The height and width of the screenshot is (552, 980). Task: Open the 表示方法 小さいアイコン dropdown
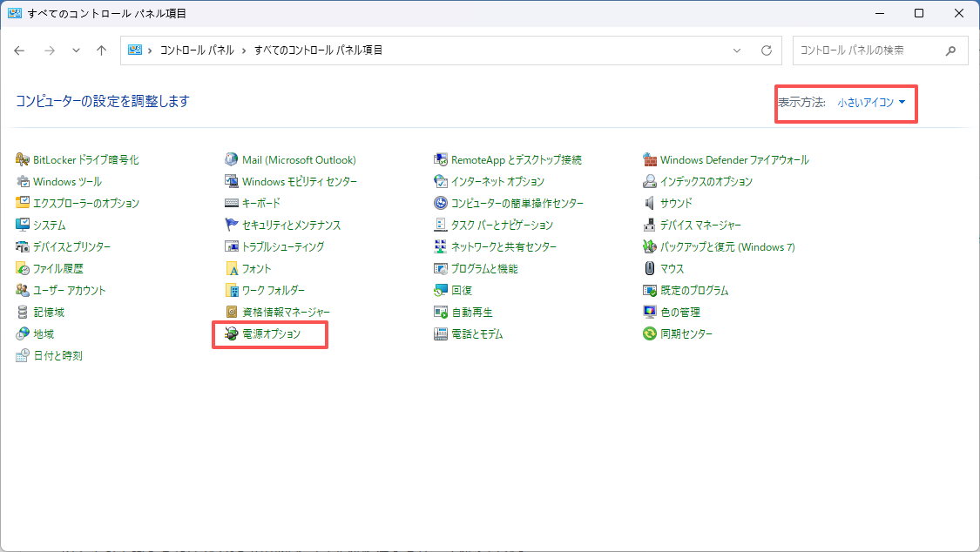[x=871, y=103]
